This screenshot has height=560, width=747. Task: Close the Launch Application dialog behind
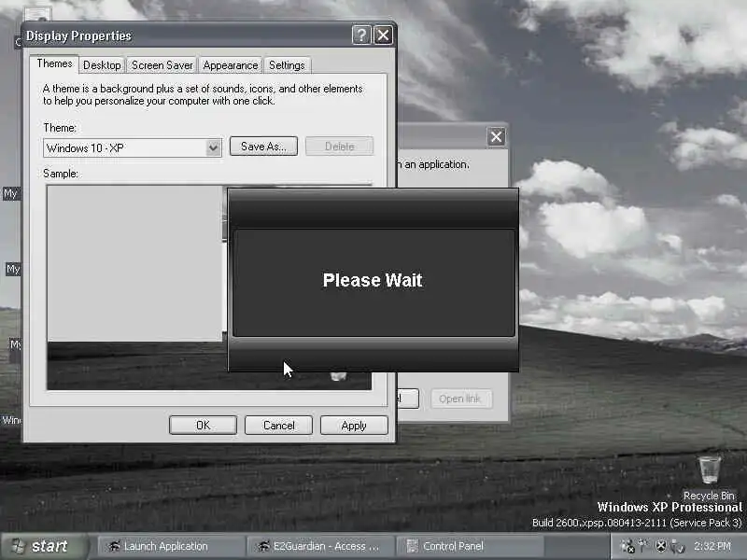tap(497, 137)
